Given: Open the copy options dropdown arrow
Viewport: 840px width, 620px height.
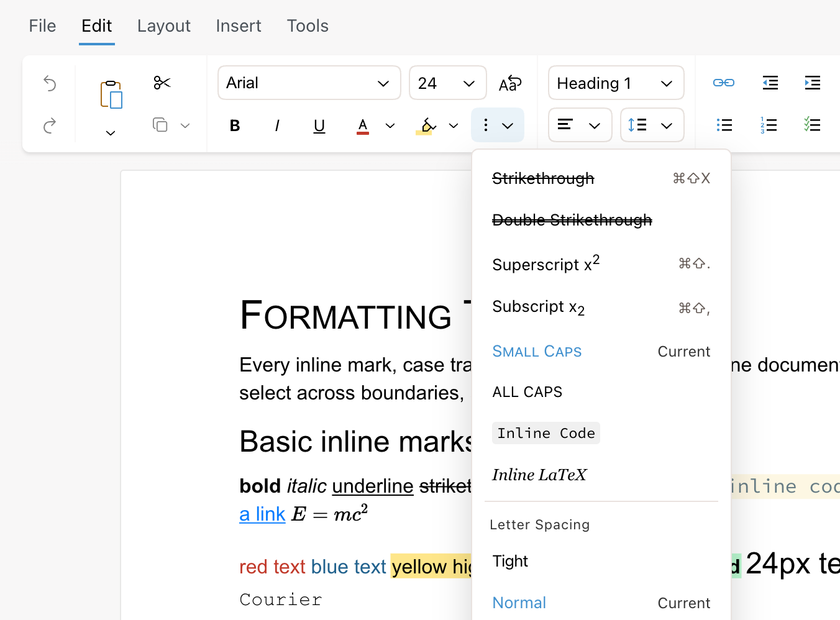Looking at the screenshot, I should (185, 125).
